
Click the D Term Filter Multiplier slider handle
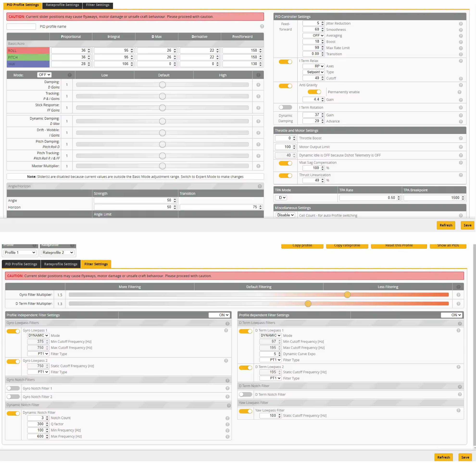308,303
